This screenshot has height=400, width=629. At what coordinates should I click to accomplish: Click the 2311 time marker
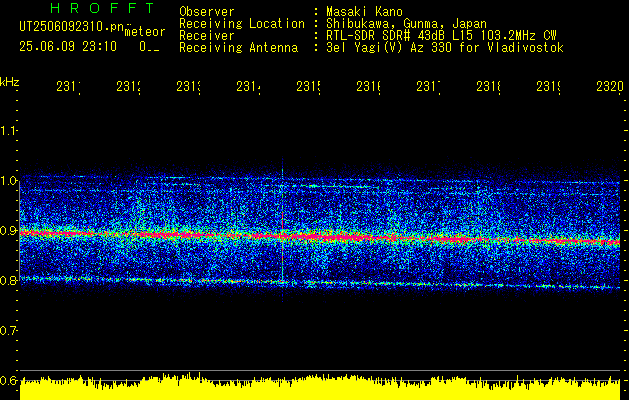(x=68, y=87)
